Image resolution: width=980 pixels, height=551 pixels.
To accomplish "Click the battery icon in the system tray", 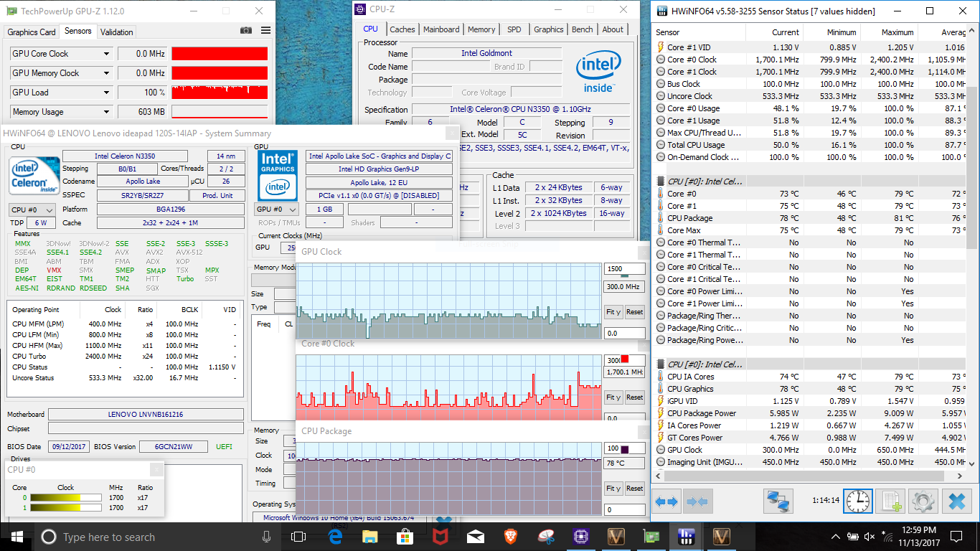I will point(854,537).
